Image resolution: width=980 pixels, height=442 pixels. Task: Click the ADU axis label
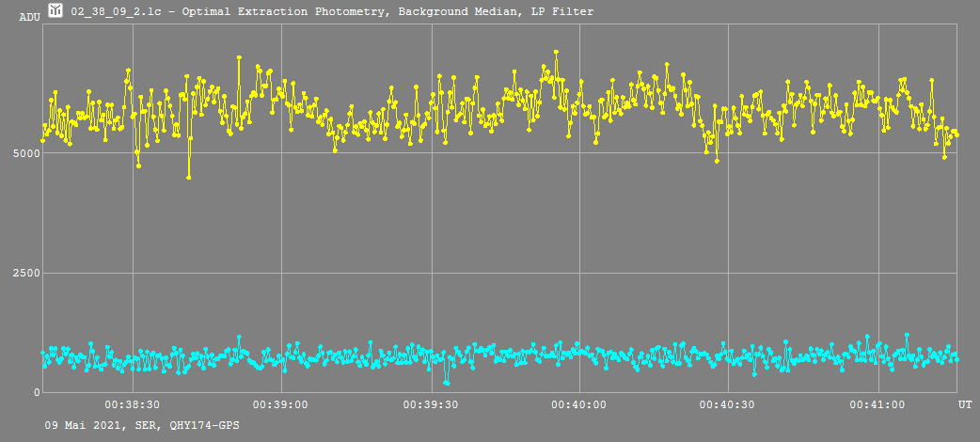(29, 17)
